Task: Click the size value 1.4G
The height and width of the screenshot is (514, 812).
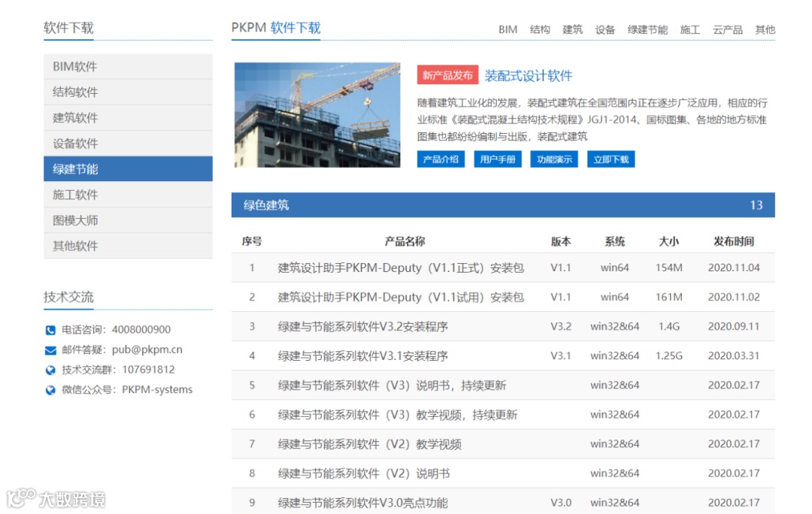Action: click(668, 327)
